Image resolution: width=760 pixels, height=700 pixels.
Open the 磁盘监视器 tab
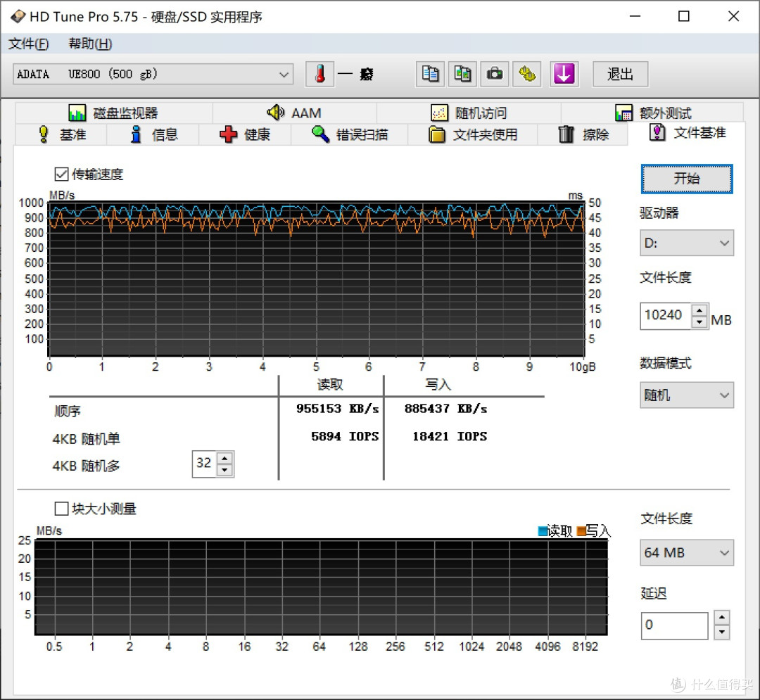(x=114, y=113)
